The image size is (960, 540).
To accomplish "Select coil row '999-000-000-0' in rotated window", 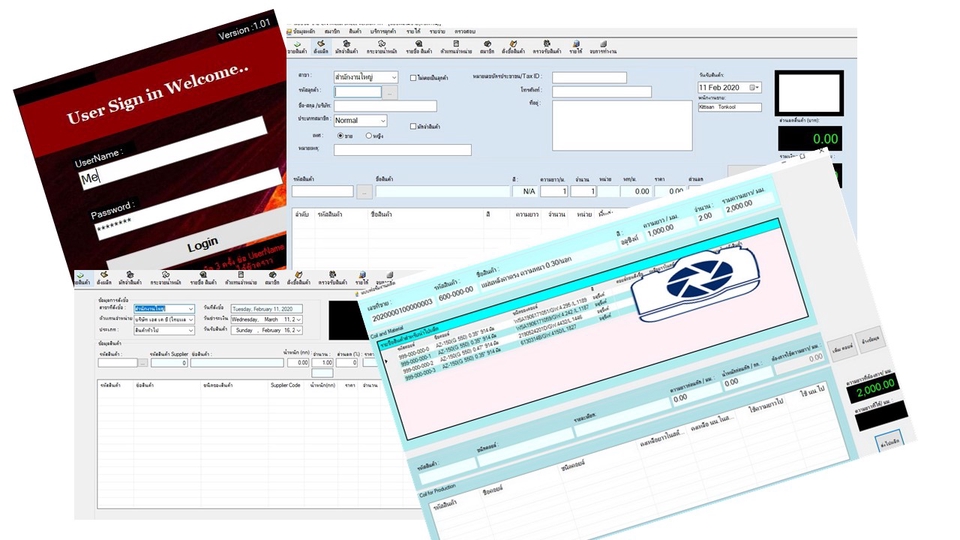I will pos(413,351).
